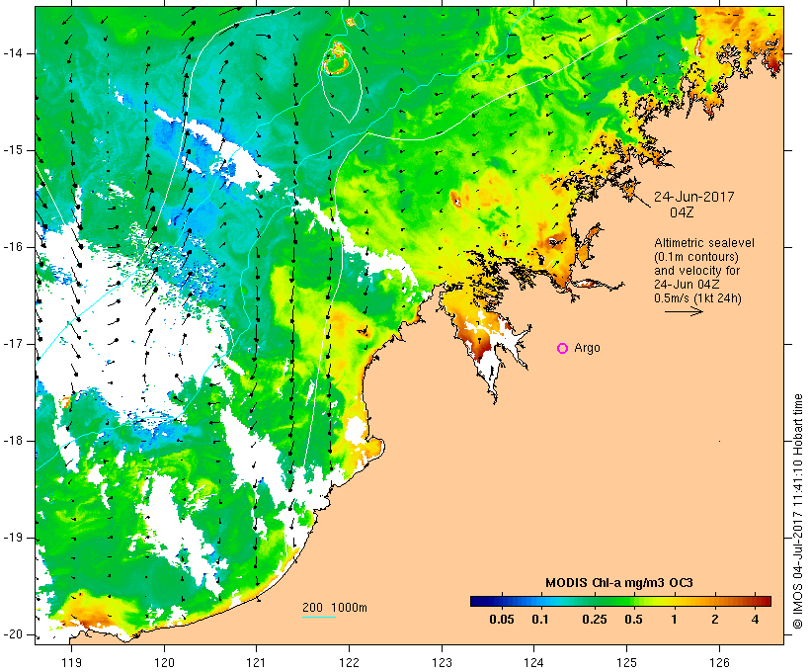Click the 121 longitude axis label

pyautogui.click(x=256, y=662)
